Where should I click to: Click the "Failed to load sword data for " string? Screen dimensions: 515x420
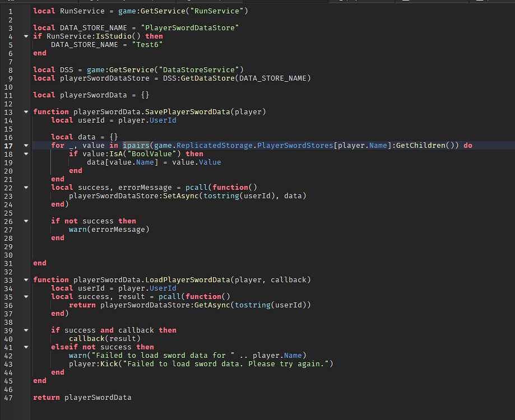pos(163,356)
